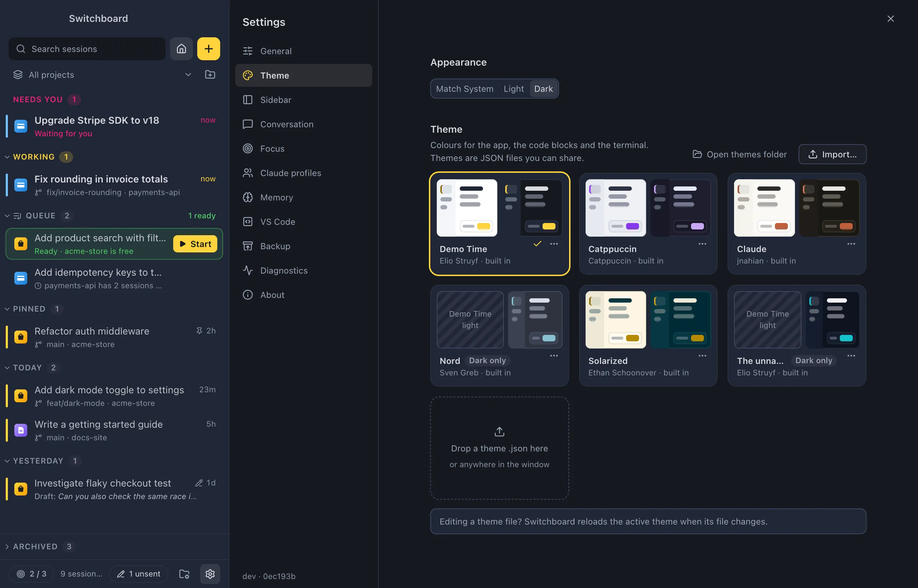Click Open themes folder

pos(740,155)
